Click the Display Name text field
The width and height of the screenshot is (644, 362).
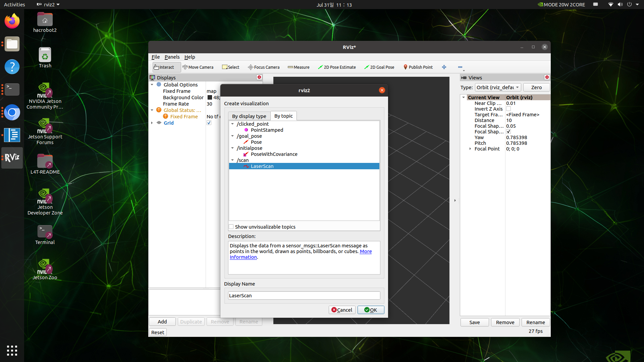pyautogui.click(x=304, y=296)
